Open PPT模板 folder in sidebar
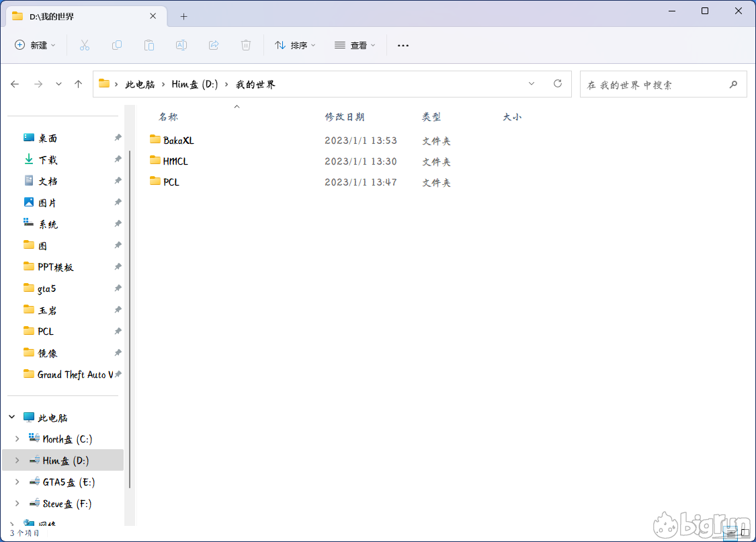This screenshot has height=542, width=756. [x=55, y=268]
